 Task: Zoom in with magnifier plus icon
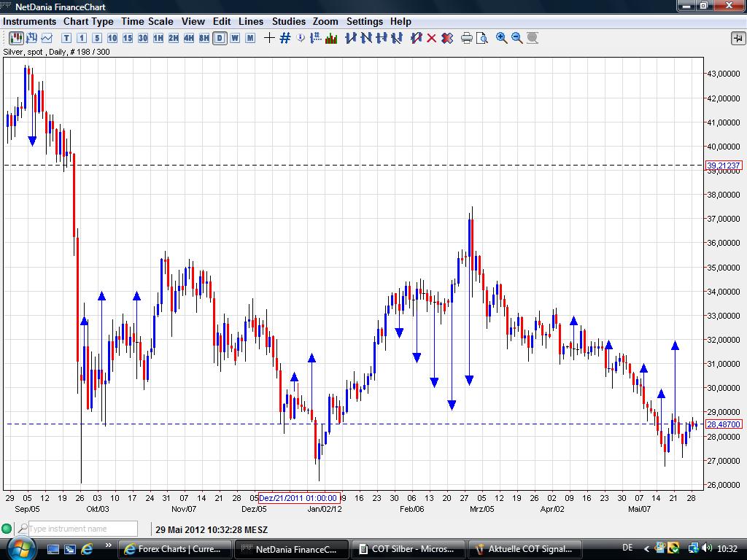point(502,38)
